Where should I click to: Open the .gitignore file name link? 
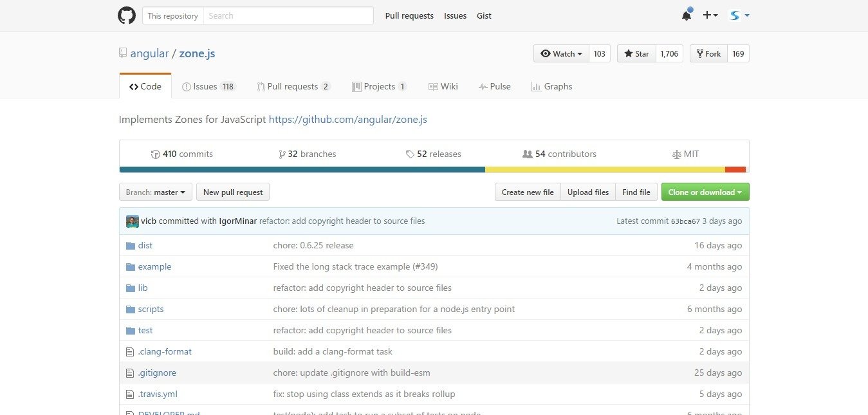click(x=157, y=373)
